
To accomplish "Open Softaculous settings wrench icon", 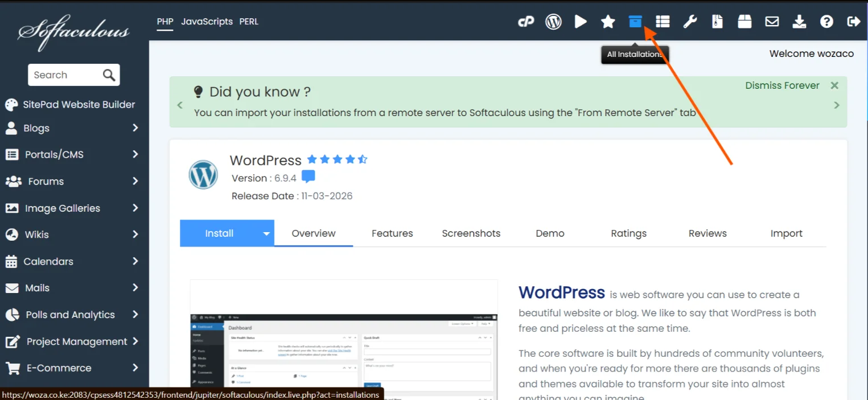I will pos(690,22).
